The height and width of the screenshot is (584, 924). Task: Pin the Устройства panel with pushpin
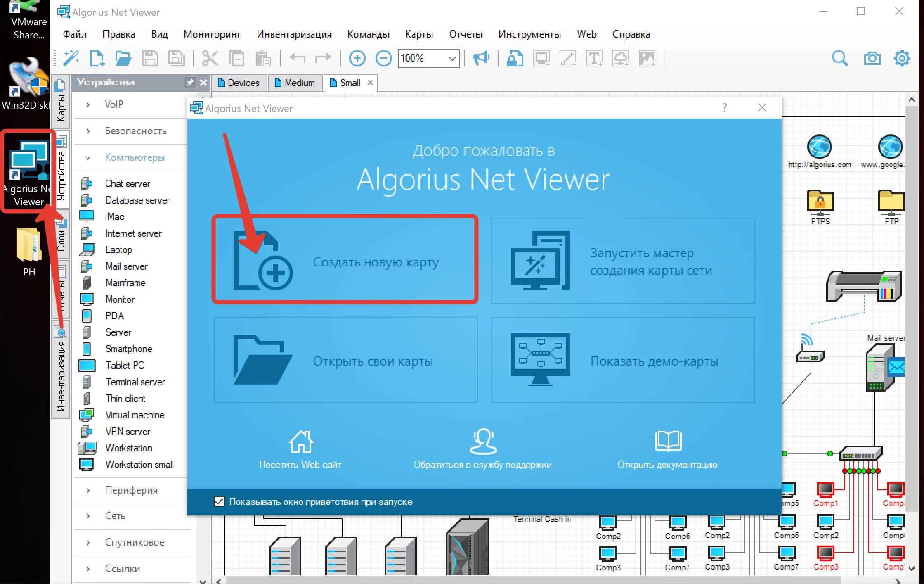click(189, 82)
